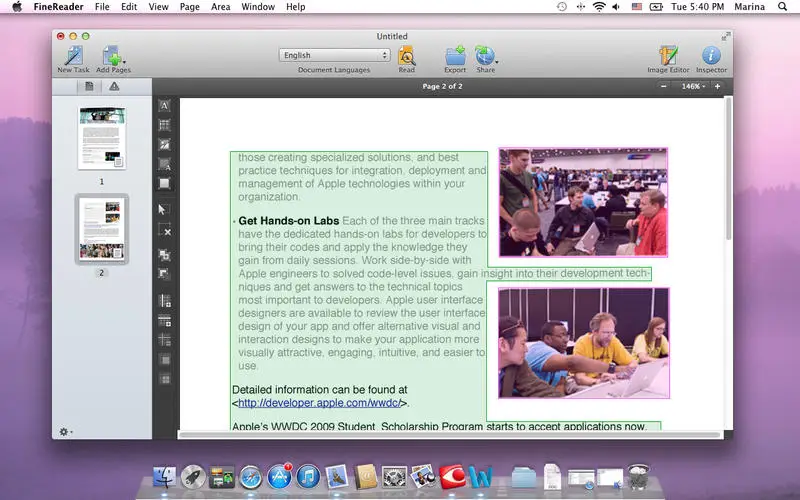Open the Inspector panel

(x=711, y=55)
